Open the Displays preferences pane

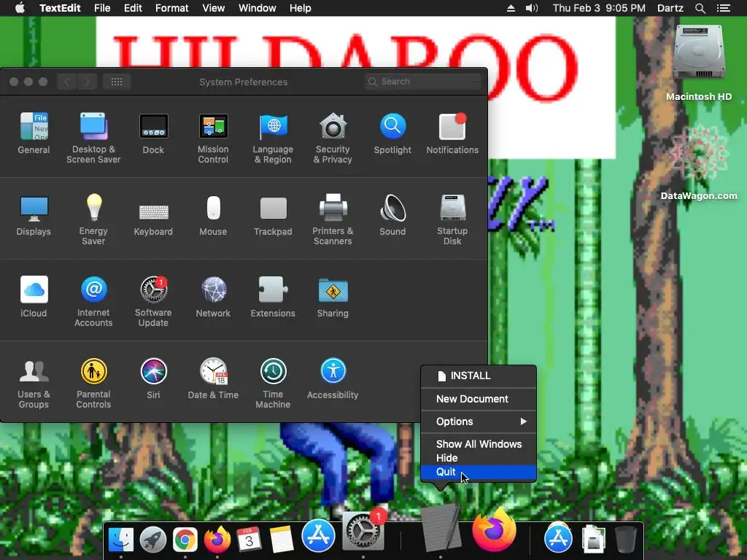34,215
